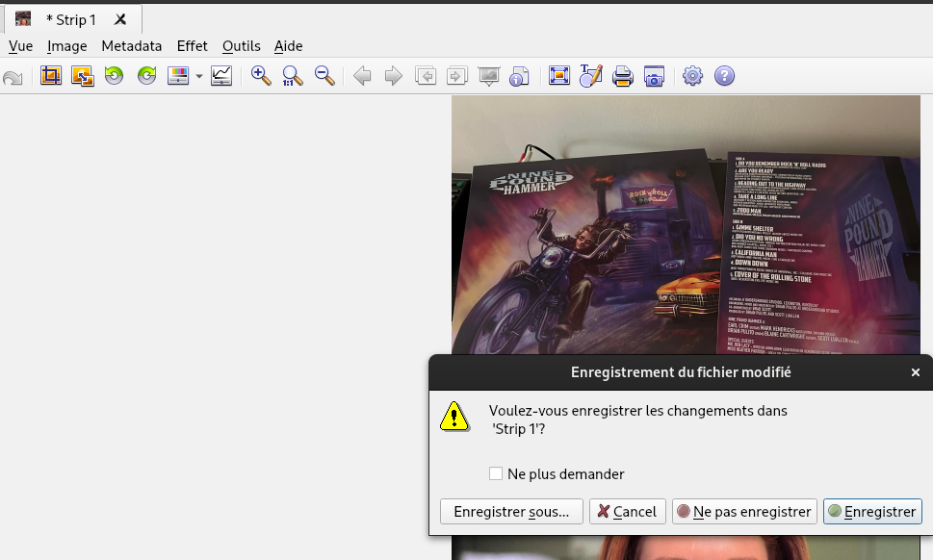Click the redo arrow toolbar icon

click(13, 77)
